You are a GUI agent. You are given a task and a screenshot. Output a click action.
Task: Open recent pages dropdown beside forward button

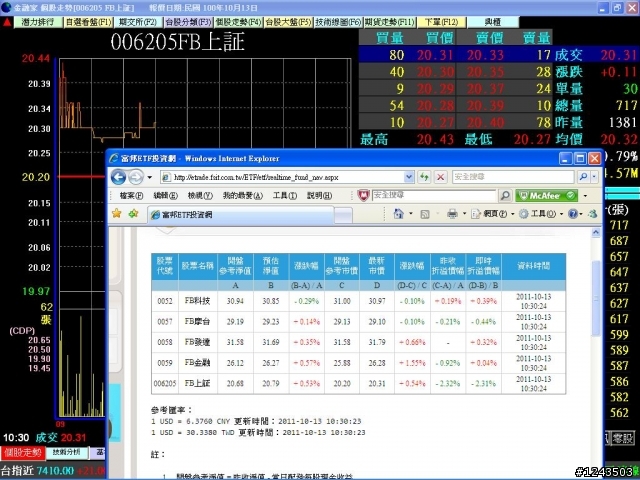(x=150, y=177)
